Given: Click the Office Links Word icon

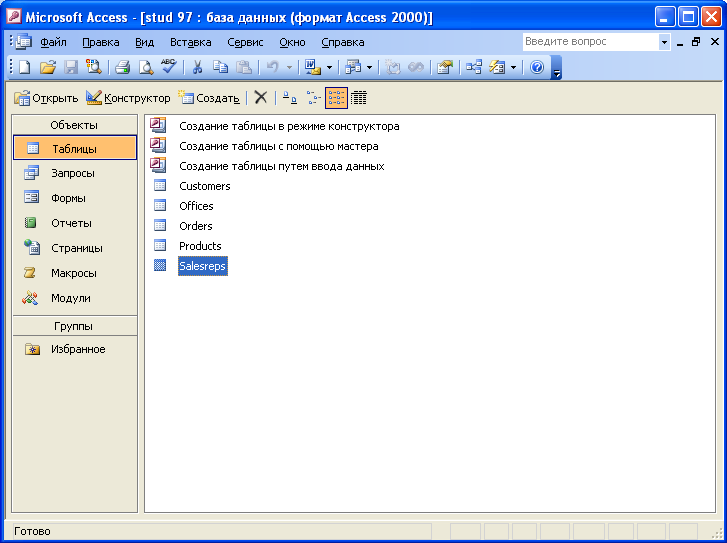Looking at the screenshot, I should [x=312, y=68].
